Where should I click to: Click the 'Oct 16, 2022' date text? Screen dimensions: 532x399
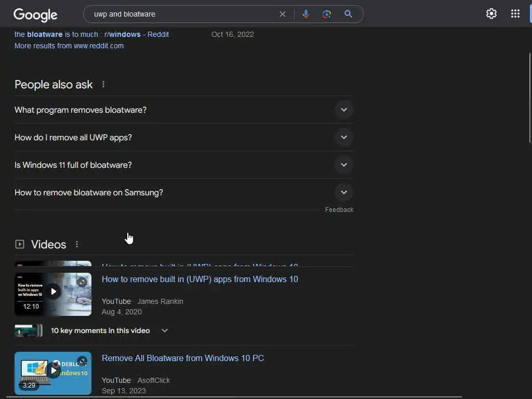coord(232,34)
